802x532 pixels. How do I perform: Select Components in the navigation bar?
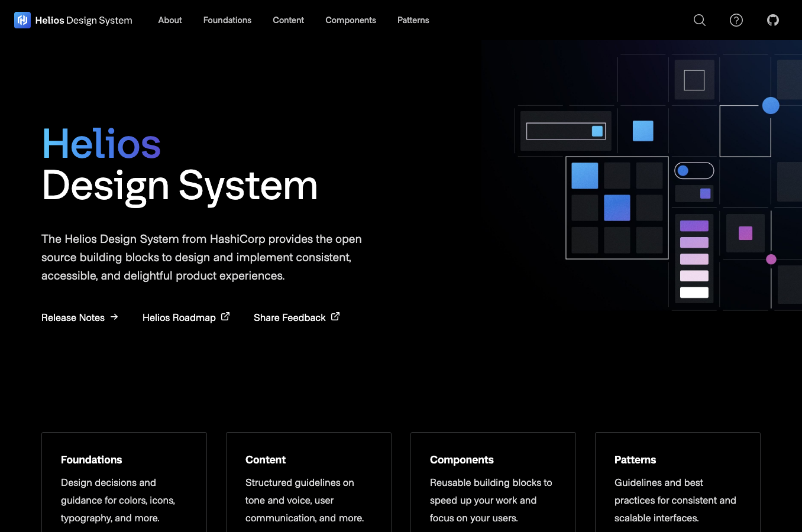350,20
